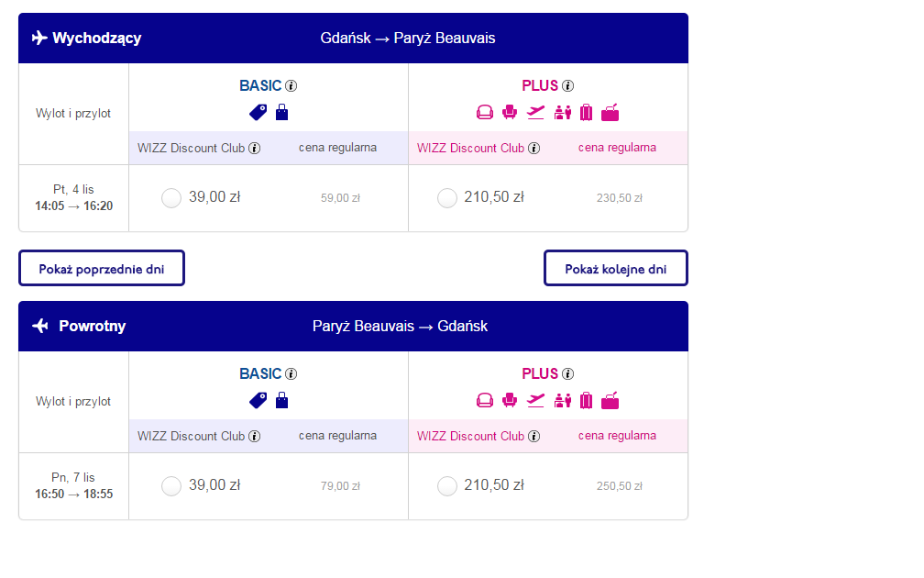Click the outbound regular price 59,00 zł
The height and width of the screenshot is (578, 924).
(x=340, y=198)
